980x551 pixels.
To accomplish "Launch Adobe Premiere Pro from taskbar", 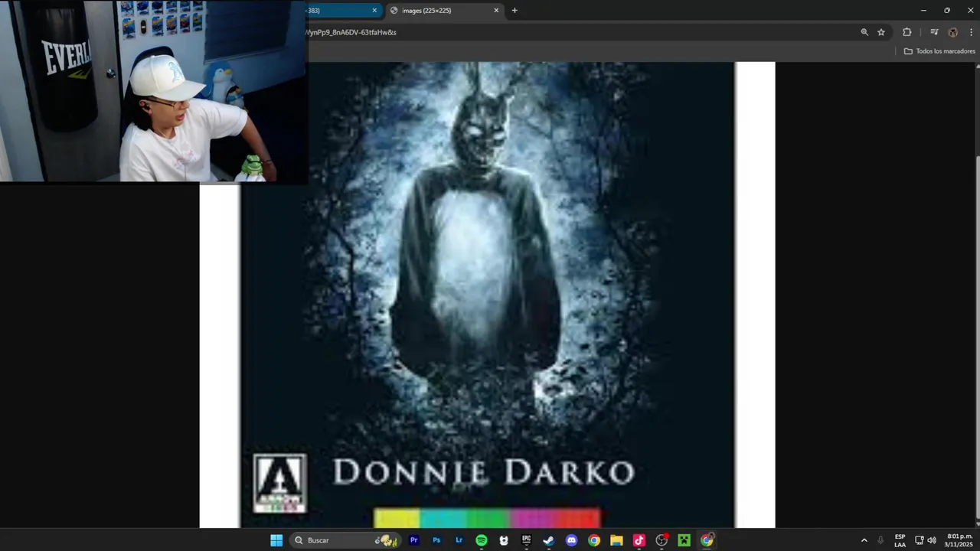I will [x=413, y=540].
